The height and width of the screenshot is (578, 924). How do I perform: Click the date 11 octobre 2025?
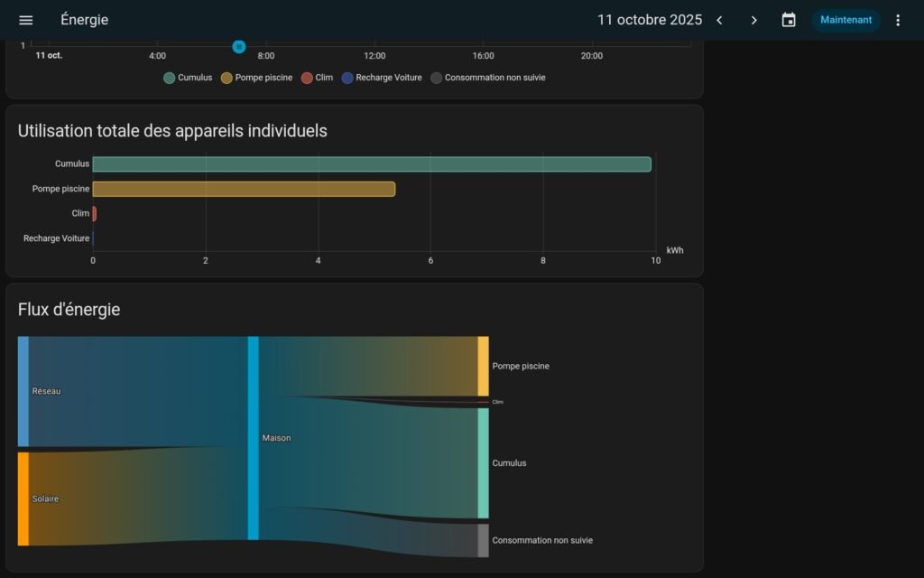tap(650, 20)
